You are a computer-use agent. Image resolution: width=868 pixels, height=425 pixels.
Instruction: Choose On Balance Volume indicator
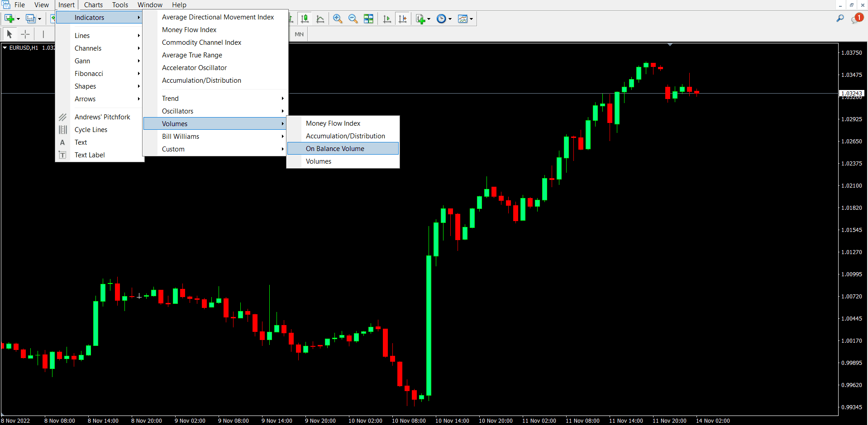[343, 149]
